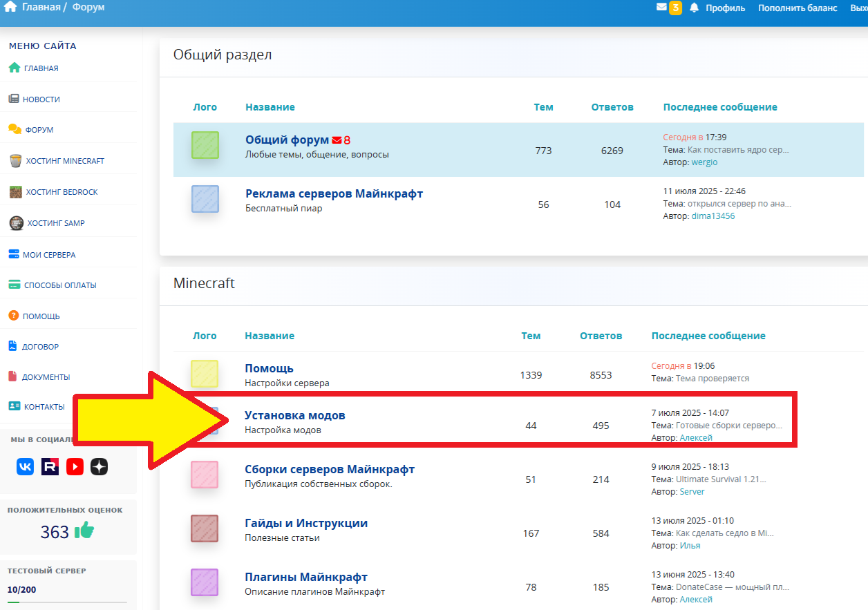Click Форум in the breadcrumb

[x=88, y=8]
